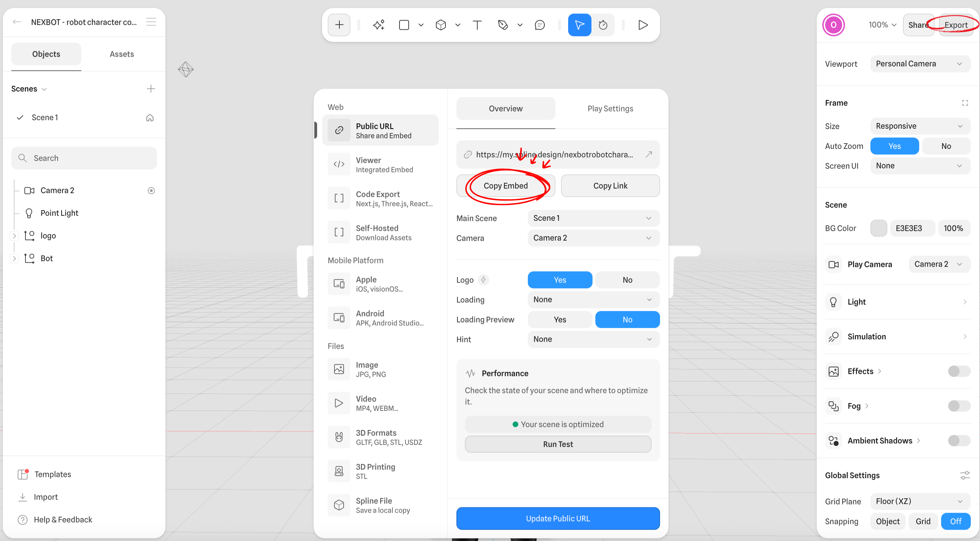Select the Pen tool icon

click(x=503, y=25)
